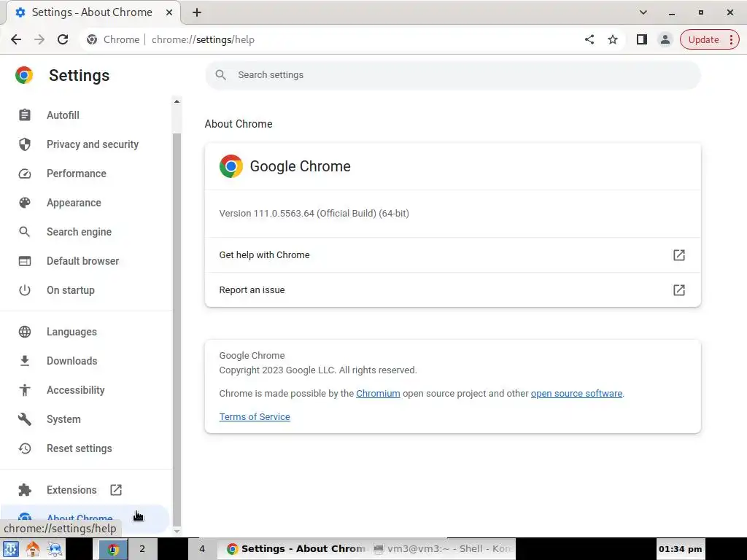This screenshot has height=560, width=747.
Task: Click the taskbar clock 01:34 pm
Action: [x=680, y=549]
